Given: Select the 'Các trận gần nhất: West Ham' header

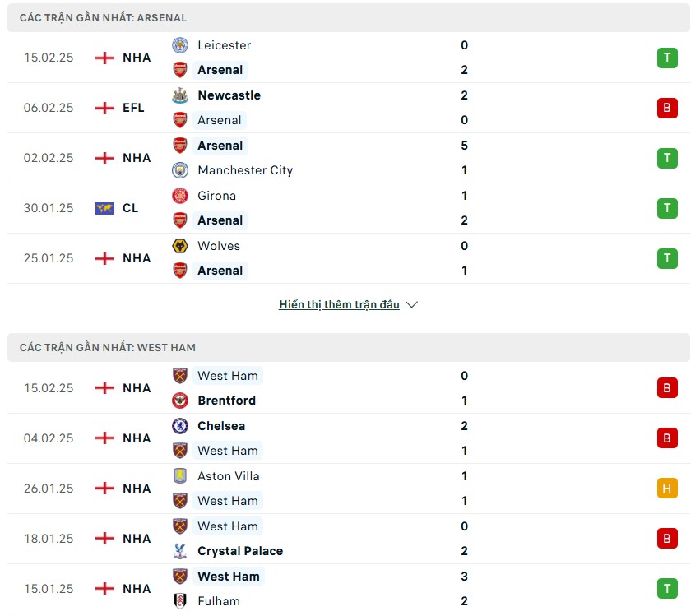Looking at the screenshot, I should [108, 348].
